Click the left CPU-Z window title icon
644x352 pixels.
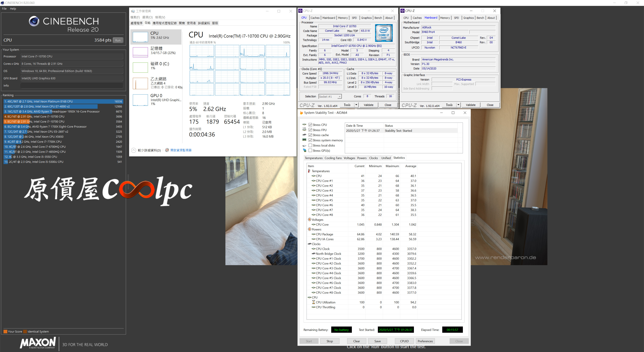[x=300, y=11]
